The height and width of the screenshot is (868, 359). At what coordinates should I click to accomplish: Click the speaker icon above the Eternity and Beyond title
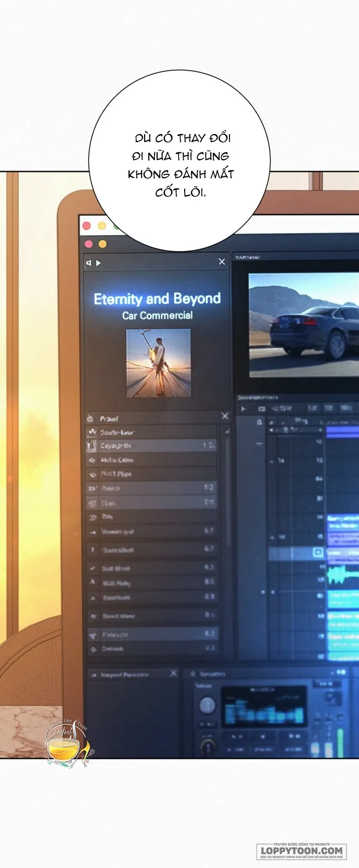[88, 263]
